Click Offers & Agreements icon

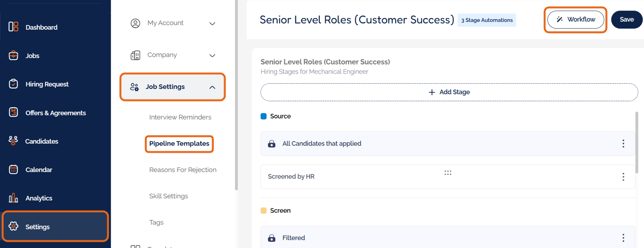point(13,113)
